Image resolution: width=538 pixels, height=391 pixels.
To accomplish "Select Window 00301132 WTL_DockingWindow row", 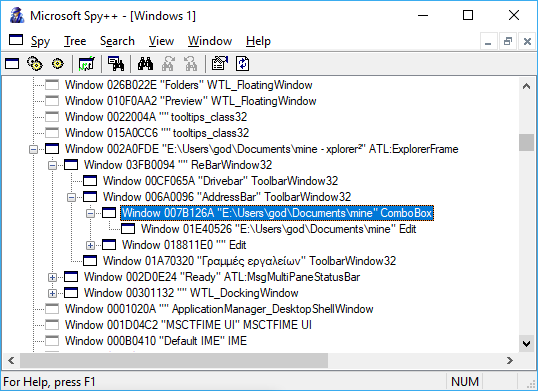I will pos(191,293).
